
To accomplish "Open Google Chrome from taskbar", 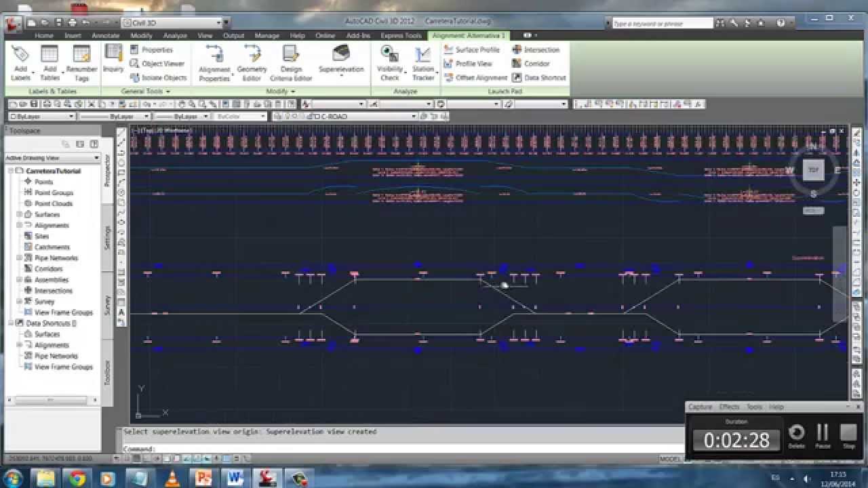I will point(77,478).
